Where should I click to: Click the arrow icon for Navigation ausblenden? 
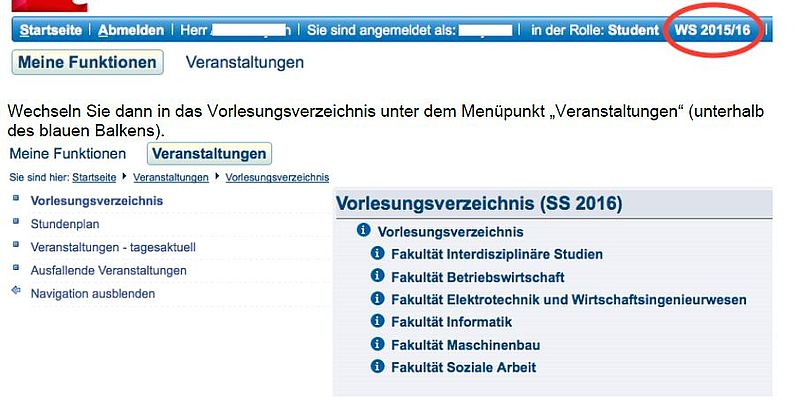pyautogui.click(x=16, y=293)
